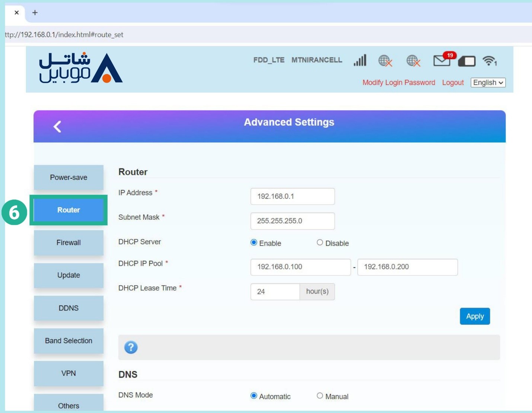Click the MTNIRANCELL operator name
Screen dimensions: 532x413
(316, 60)
